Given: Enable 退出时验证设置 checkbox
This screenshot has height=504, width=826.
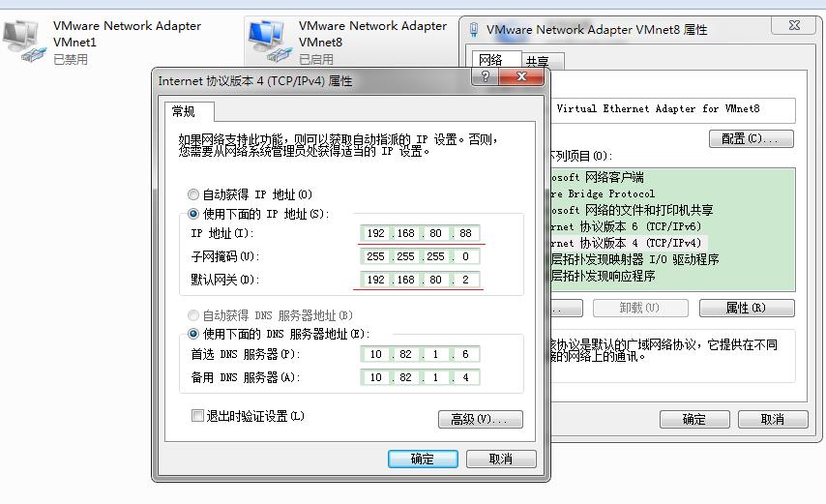Looking at the screenshot, I should [197, 416].
